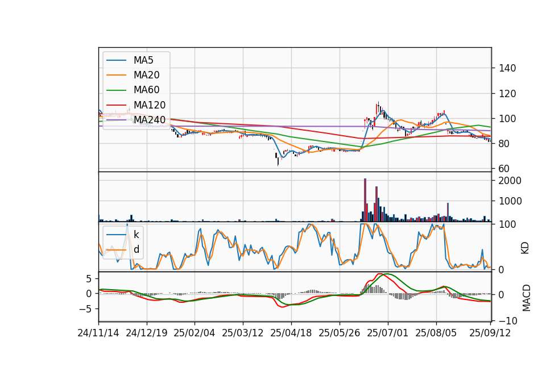Click the 140 price axis value
This screenshot has height=392, width=546.
[507, 68]
